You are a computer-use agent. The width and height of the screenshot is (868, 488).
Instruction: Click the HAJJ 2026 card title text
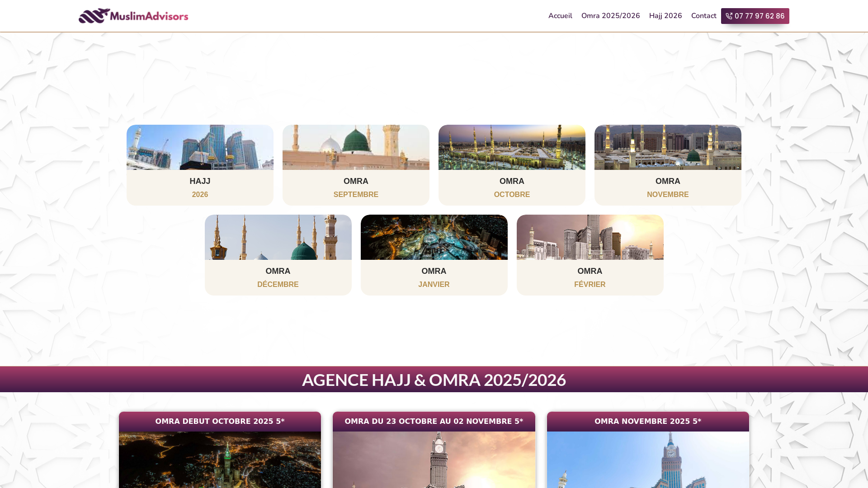click(x=199, y=181)
